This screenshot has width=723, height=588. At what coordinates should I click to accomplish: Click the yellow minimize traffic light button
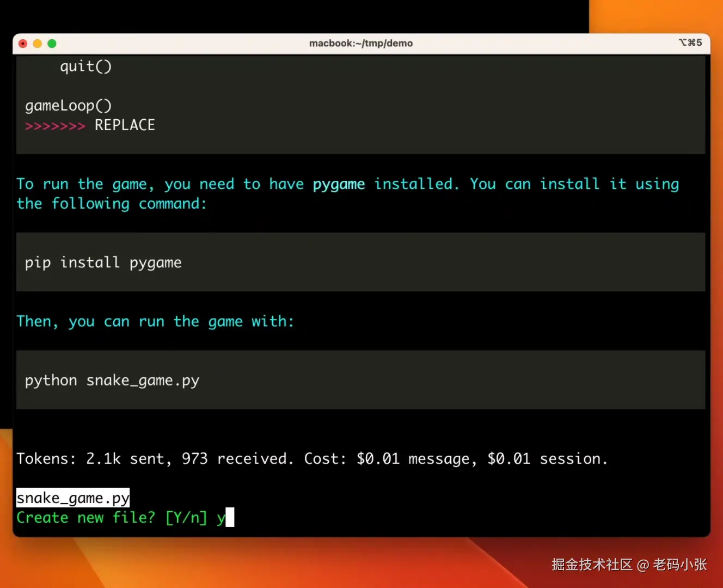pyautogui.click(x=37, y=44)
